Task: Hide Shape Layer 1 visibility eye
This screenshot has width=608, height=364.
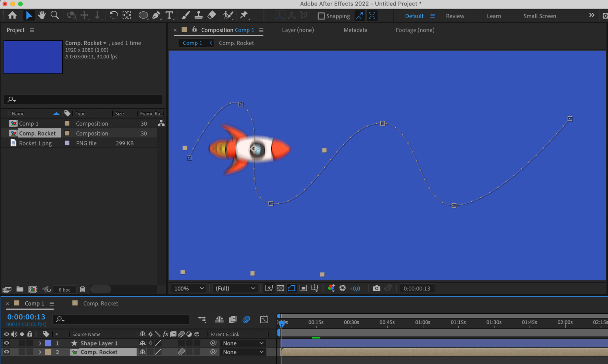Action: 6,343
